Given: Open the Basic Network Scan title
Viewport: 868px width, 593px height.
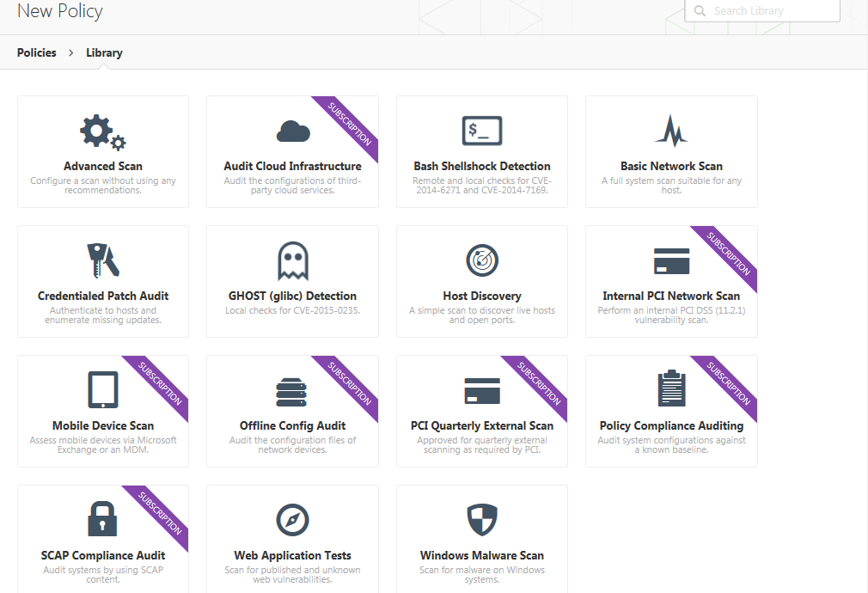Looking at the screenshot, I should pyautogui.click(x=671, y=166).
